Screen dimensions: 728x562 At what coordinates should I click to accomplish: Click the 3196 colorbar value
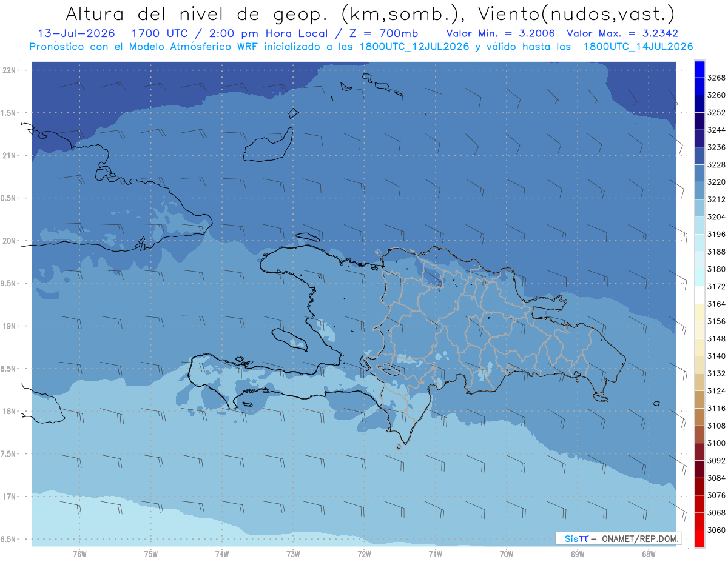pyautogui.click(x=716, y=235)
